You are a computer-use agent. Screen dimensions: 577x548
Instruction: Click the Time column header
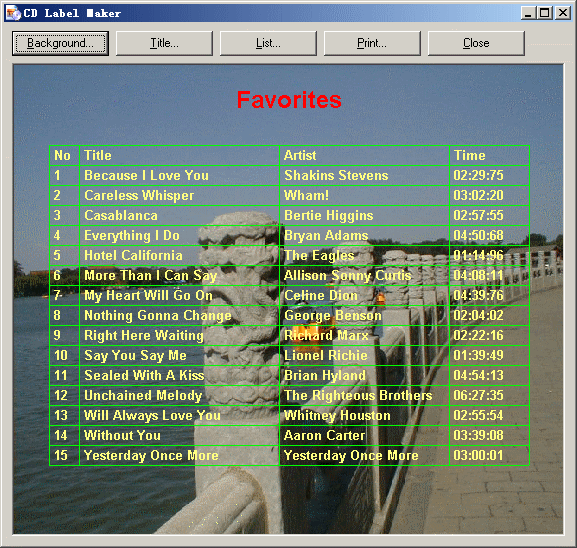point(470,155)
